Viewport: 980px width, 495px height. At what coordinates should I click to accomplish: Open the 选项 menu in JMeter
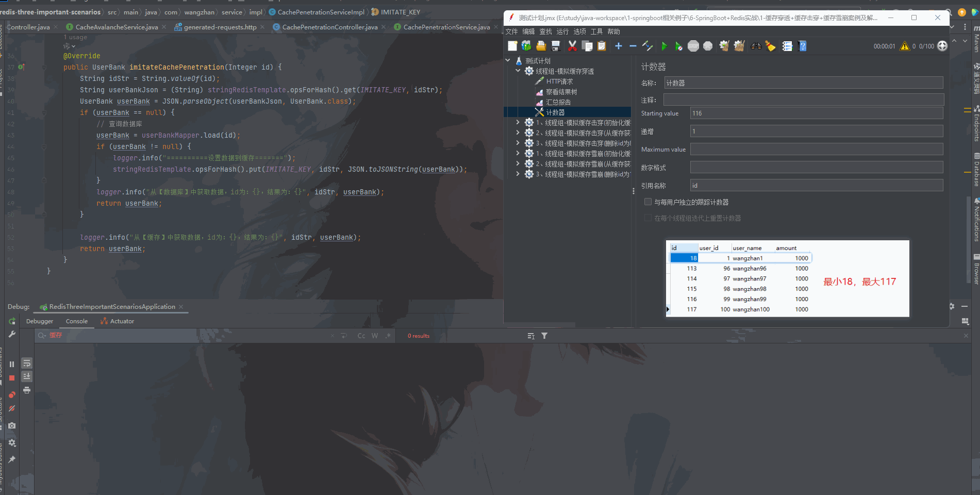pyautogui.click(x=579, y=31)
